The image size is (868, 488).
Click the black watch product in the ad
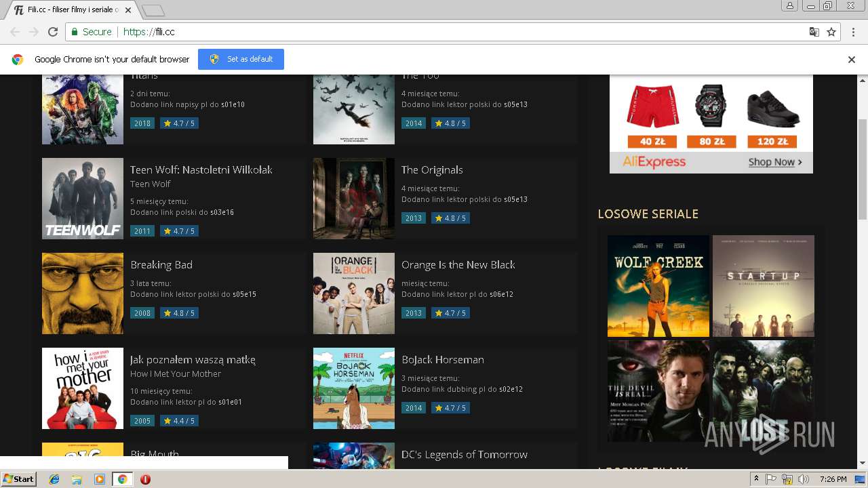[x=711, y=106]
